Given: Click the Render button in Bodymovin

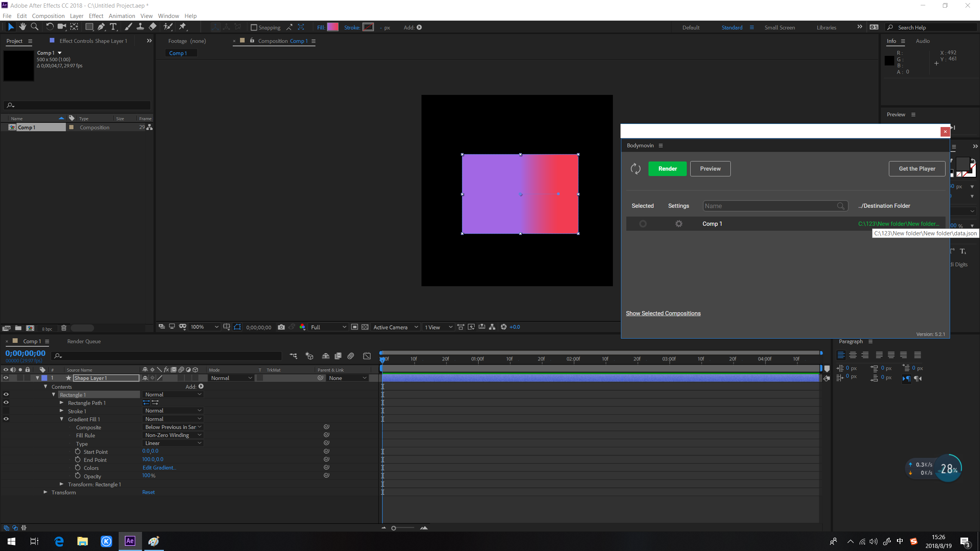Looking at the screenshot, I should tap(667, 168).
